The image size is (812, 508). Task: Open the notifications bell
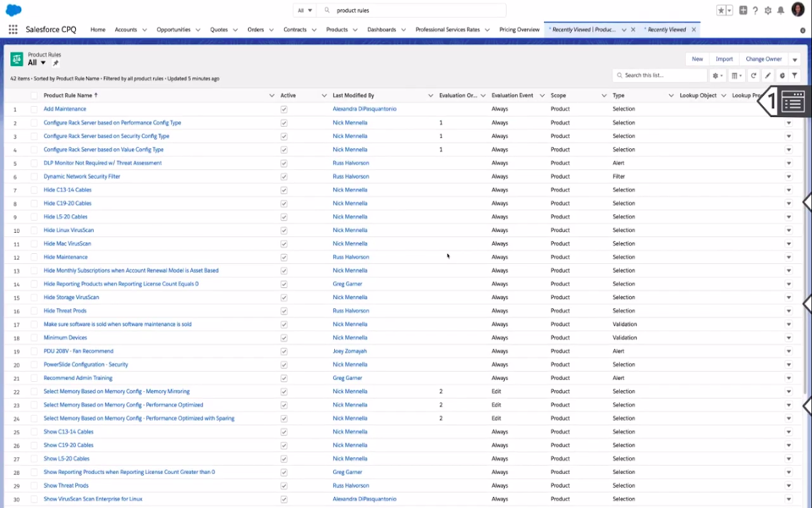click(x=781, y=10)
